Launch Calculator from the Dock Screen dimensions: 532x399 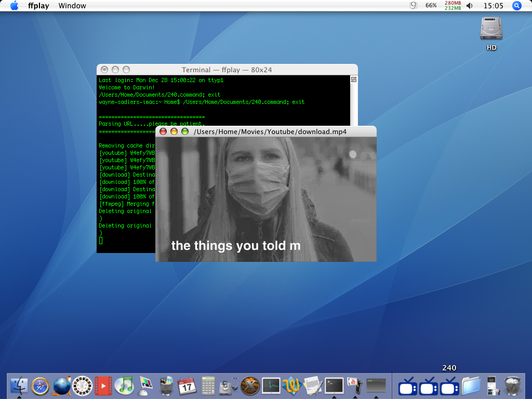[208, 386]
